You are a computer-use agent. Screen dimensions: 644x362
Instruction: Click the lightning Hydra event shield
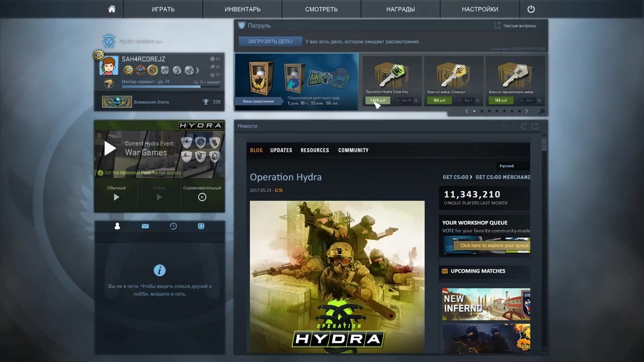[x=186, y=142]
